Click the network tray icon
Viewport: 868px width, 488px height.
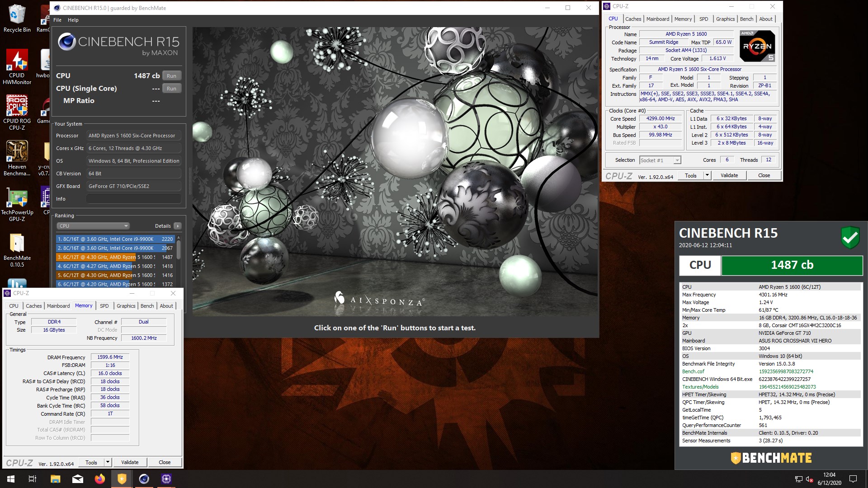click(798, 479)
